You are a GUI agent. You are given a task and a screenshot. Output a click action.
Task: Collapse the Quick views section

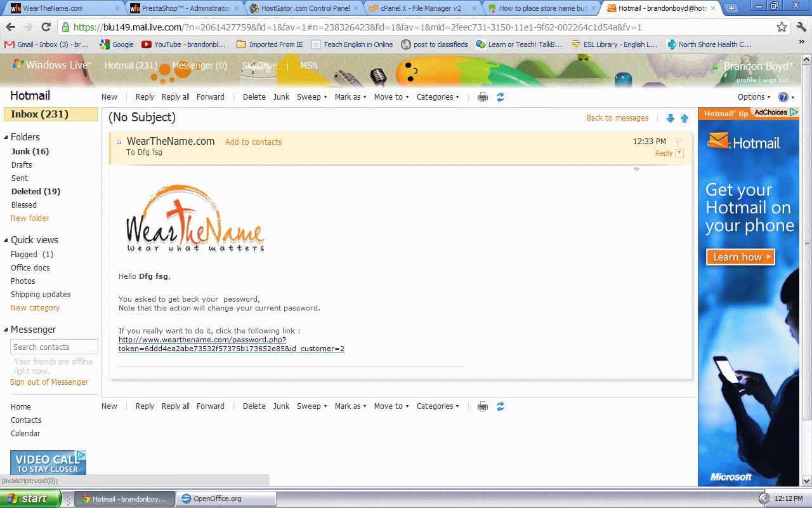tap(6, 240)
